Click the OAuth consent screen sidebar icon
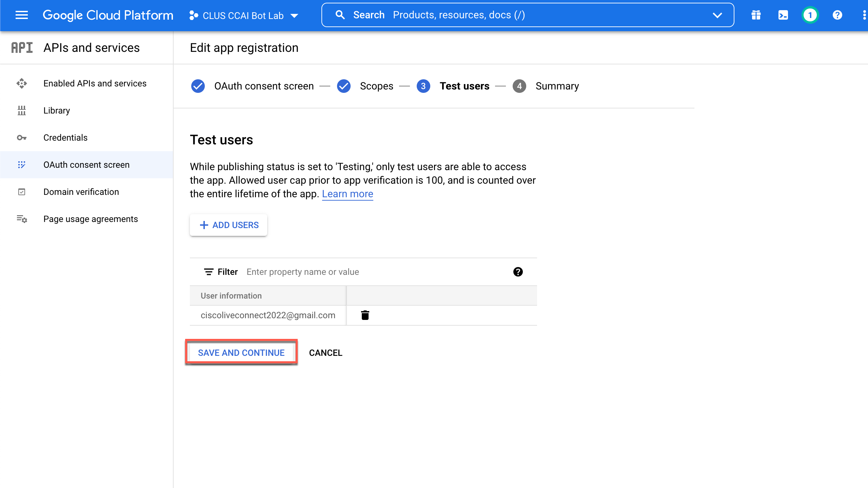868x488 pixels. coord(22,165)
